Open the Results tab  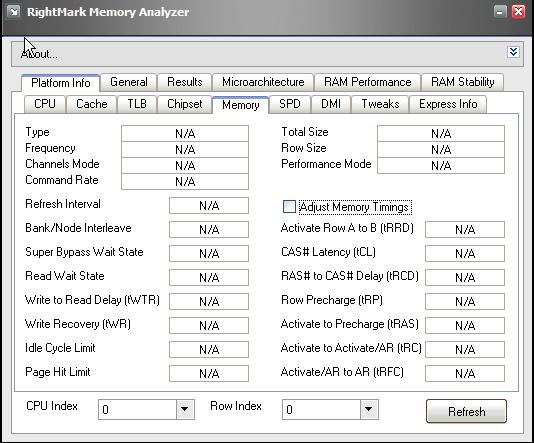click(x=185, y=82)
